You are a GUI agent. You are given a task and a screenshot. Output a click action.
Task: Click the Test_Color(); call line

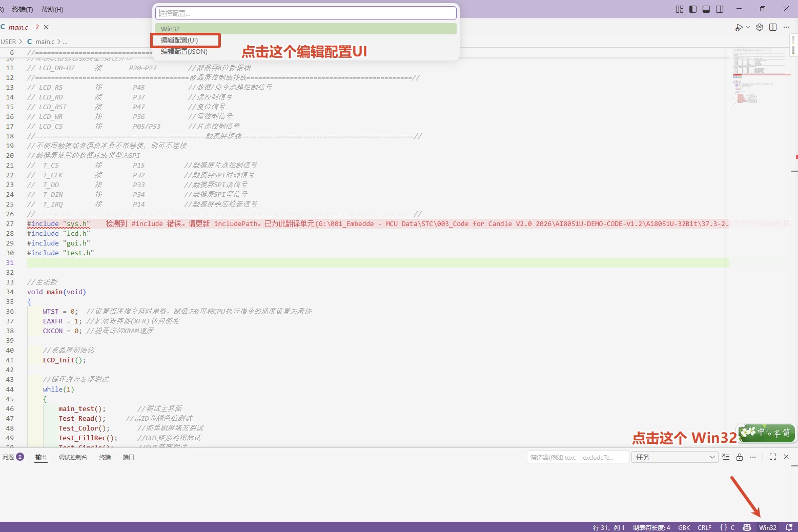[84, 428]
